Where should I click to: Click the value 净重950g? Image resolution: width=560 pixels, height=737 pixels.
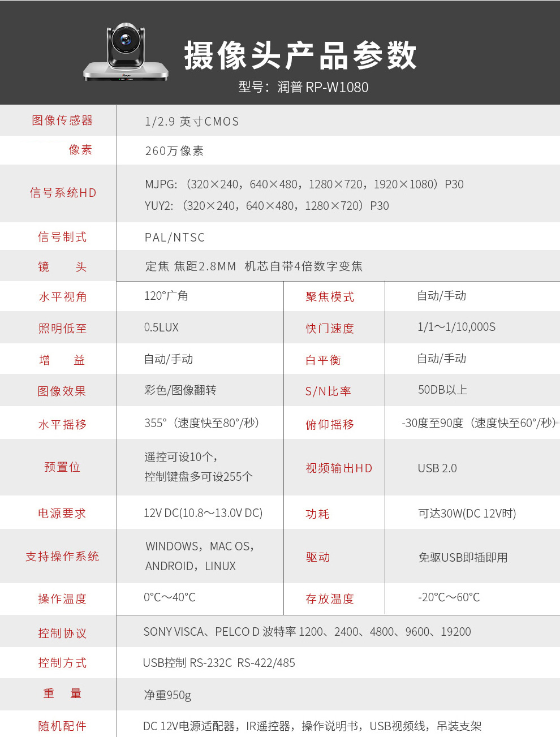(167, 695)
